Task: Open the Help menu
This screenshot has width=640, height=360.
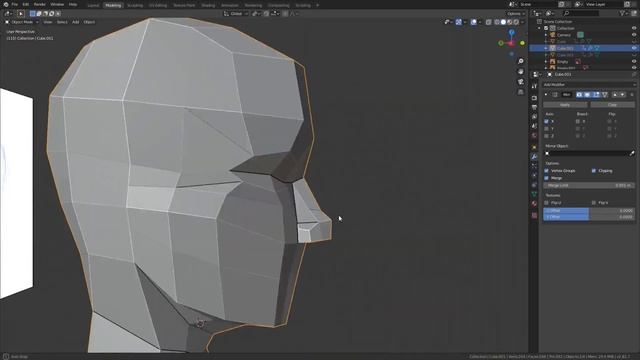Action: [x=73, y=4]
